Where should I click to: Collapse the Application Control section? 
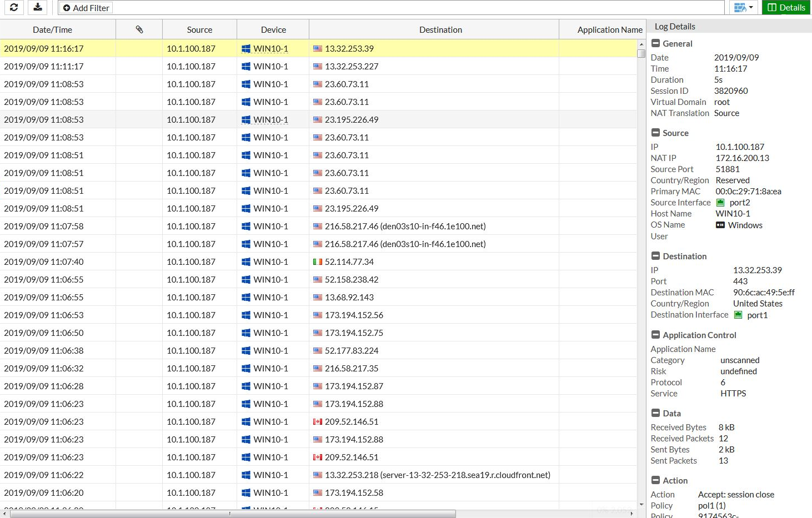(x=655, y=335)
